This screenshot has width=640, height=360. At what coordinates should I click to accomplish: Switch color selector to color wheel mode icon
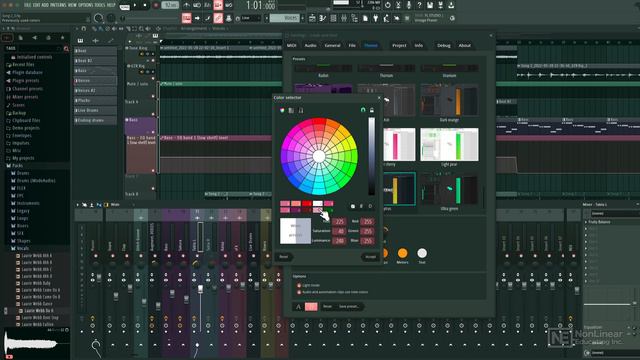(282, 110)
